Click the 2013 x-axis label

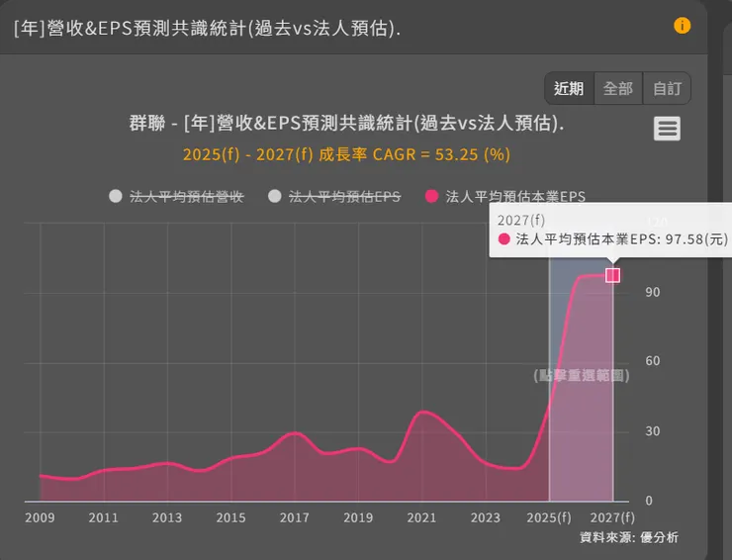tap(167, 518)
